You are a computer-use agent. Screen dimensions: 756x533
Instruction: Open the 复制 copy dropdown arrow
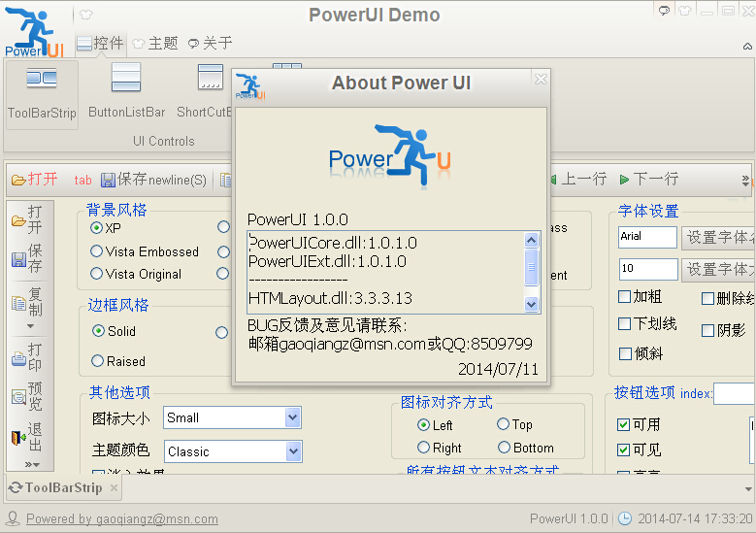click(30, 326)
